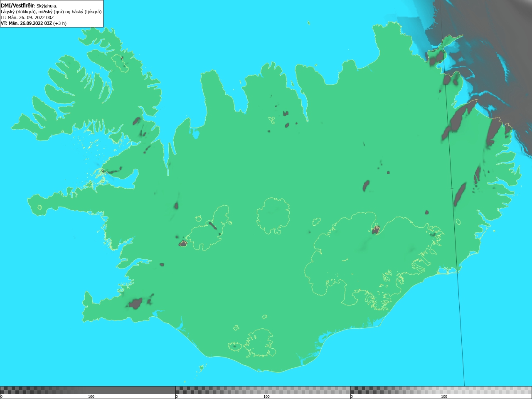
Task: Click the dark cloud patch over Reykjanes peninsula
Action: (x=136, y=303)
